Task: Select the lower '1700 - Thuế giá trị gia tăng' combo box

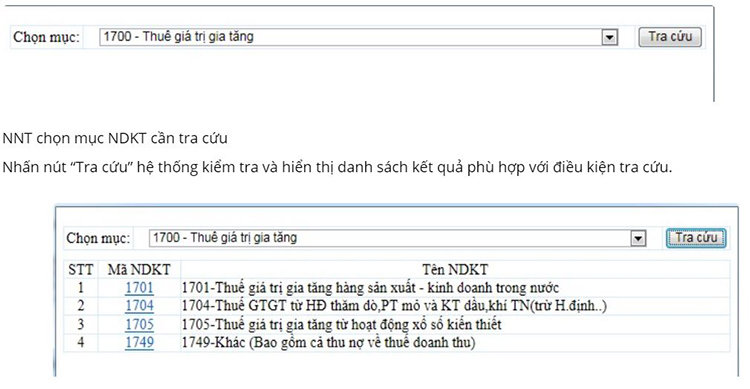Action: click(397, 238)
